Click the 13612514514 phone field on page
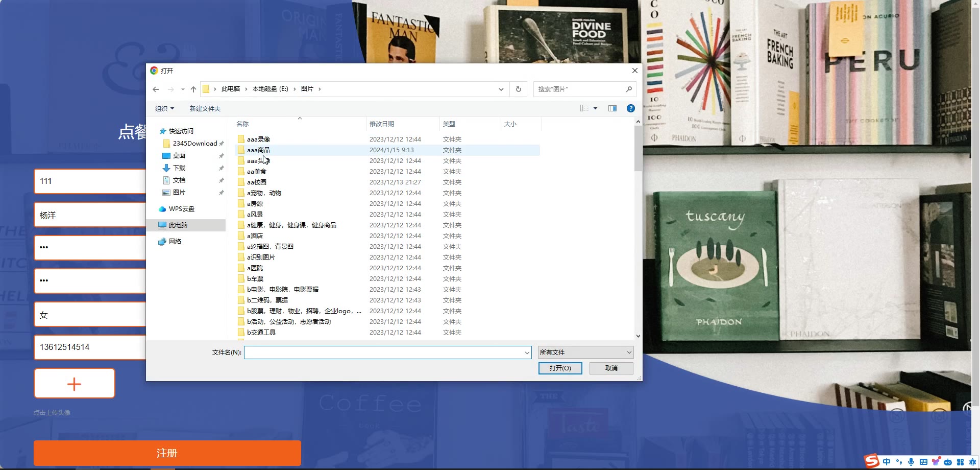This screenshot has width=980, height=470. point(90,347)
